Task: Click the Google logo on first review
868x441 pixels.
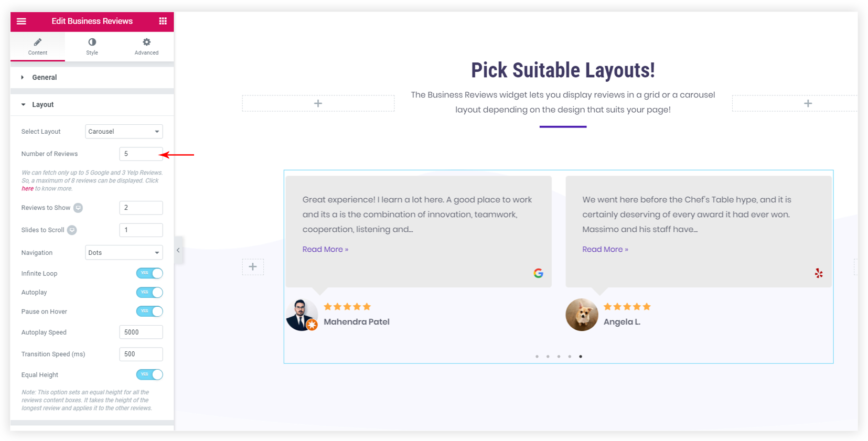Action: pos(539,273)
